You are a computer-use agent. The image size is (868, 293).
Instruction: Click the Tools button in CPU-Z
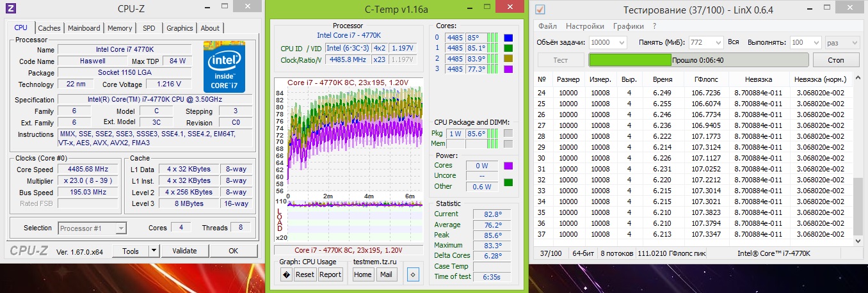click(131, 251)
